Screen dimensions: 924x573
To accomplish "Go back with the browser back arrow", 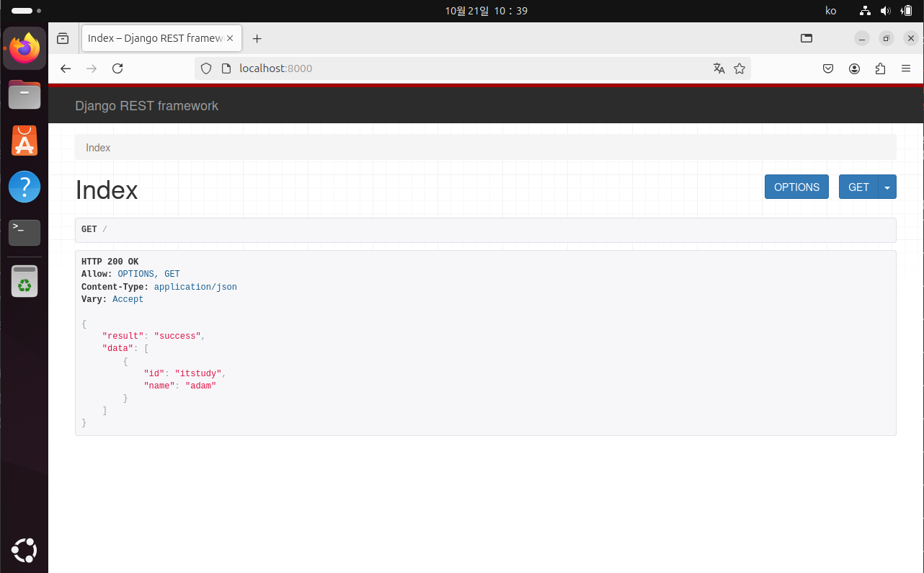I will [66, 68].
